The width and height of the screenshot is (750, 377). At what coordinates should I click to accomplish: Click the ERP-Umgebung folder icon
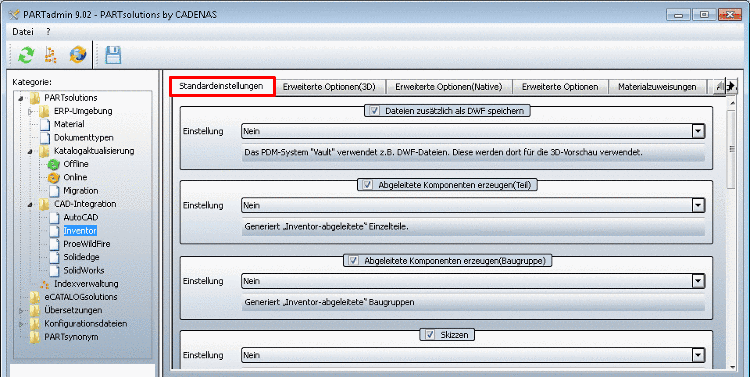44,111
